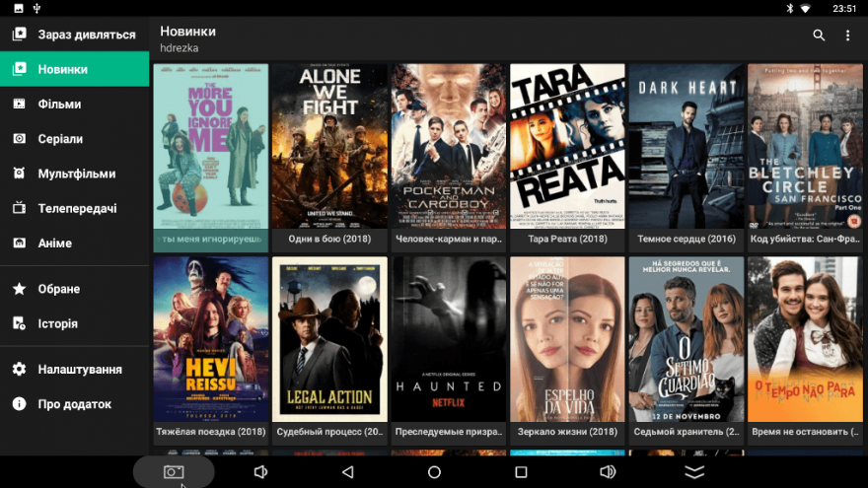Image resolution: width=868 pixels, height=488 pixels.
Task: Open Dark Heart poster
Action: (687, 146)
